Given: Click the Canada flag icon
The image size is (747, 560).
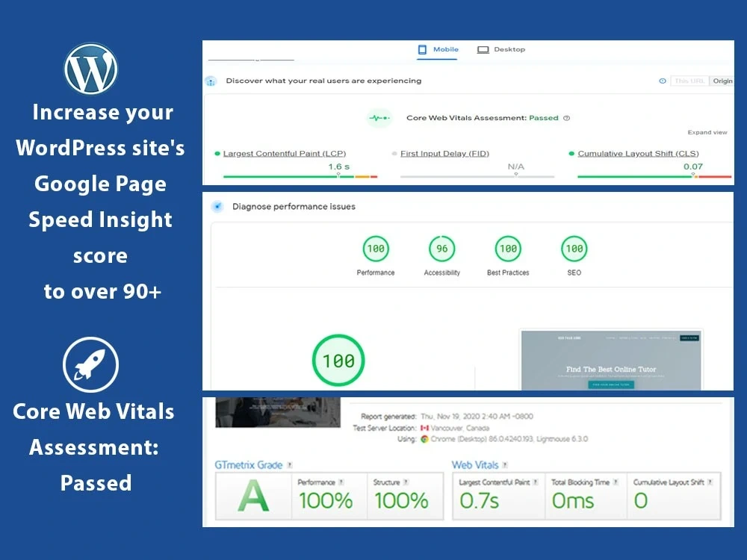Looking at the screenshot, I should [424, 428].
